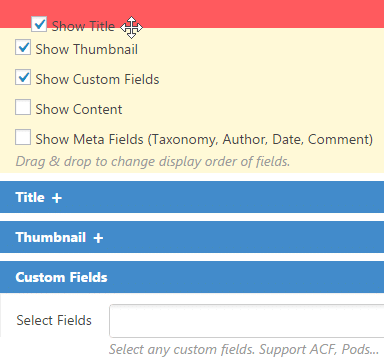Click the Show Custom Fields label text

coord(97,79)
